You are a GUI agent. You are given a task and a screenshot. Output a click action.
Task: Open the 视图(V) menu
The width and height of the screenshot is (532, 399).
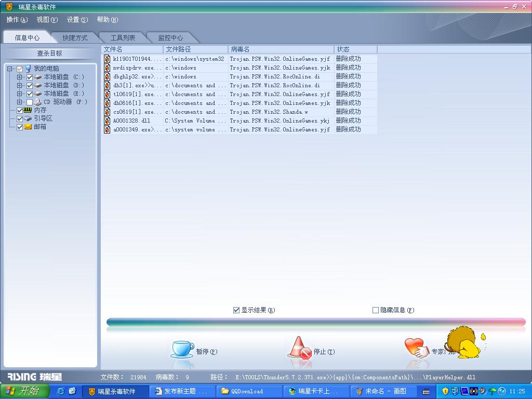click(47, 20)
